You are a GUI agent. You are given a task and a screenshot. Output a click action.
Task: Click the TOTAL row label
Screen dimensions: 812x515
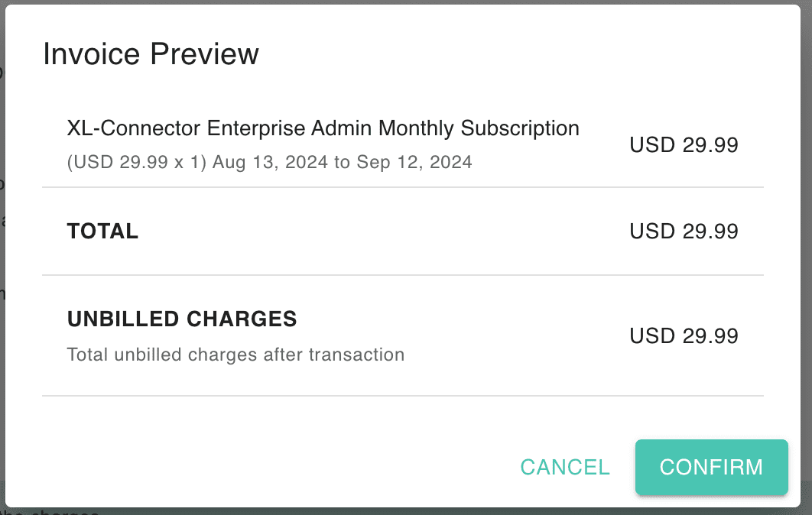[102, 231]
